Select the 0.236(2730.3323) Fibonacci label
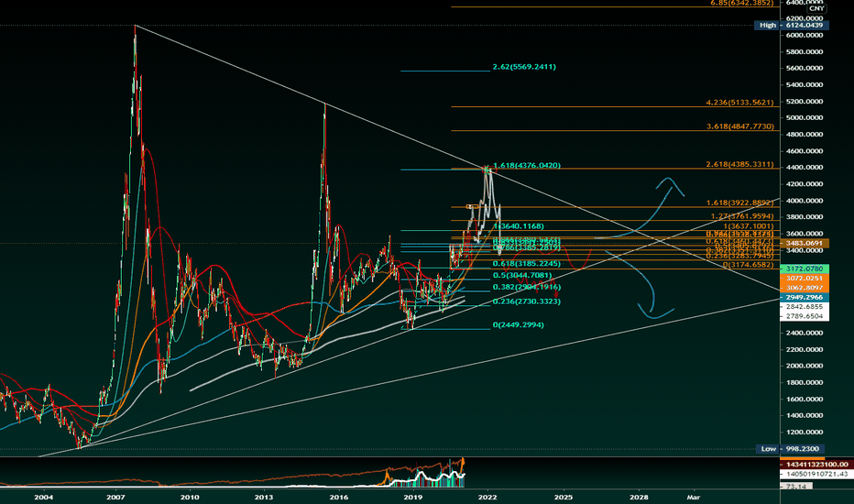The image size is (854, 504). [x=527, y=301]
